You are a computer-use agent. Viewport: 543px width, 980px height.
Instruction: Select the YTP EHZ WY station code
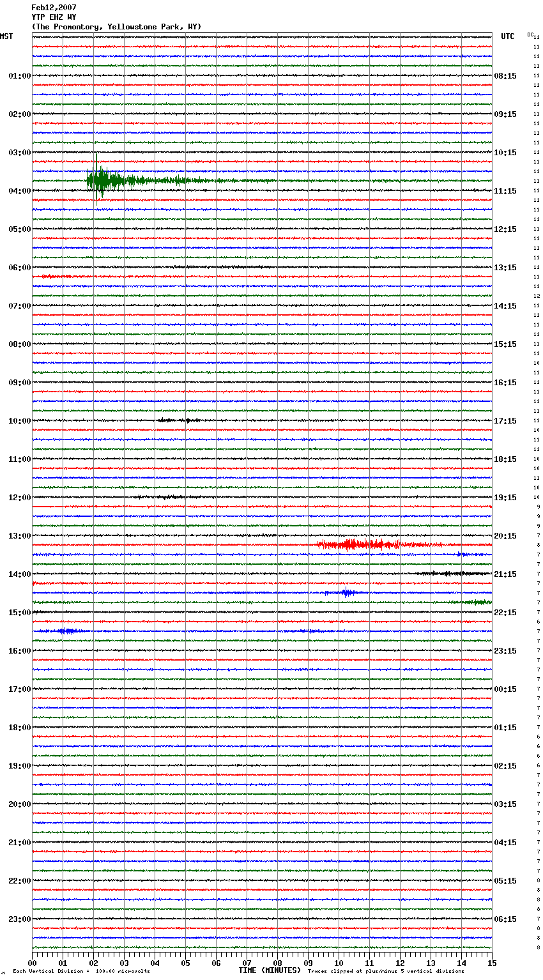click(54, 17)
